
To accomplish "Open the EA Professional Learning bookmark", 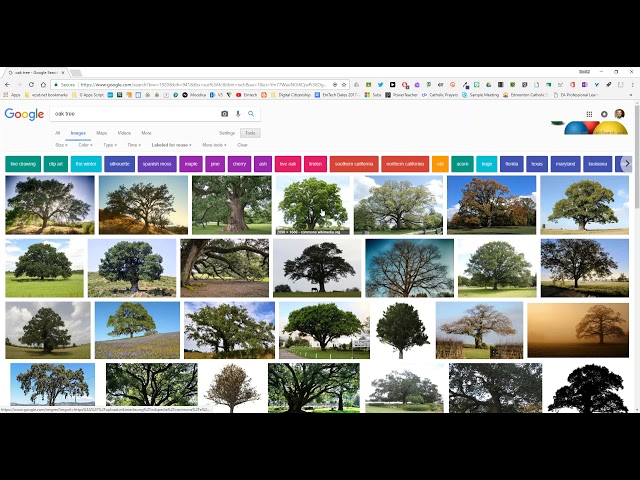I will click(576, 95).
